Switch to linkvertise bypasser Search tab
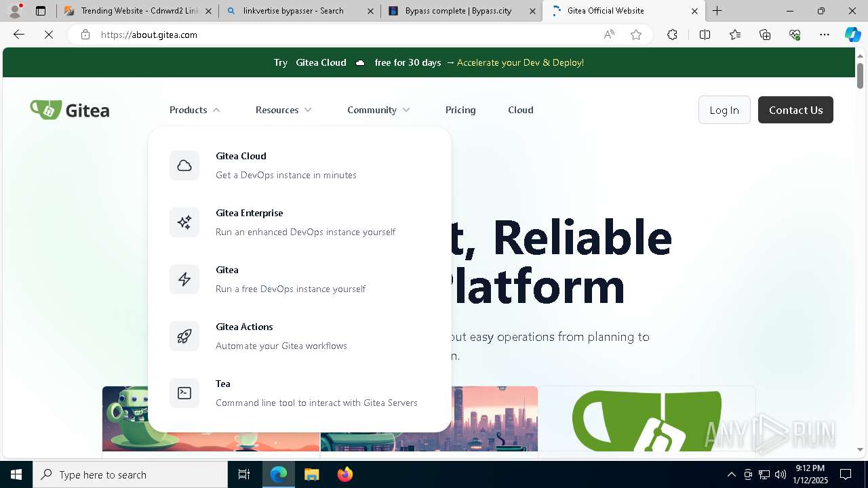The width and height of the screenshot is (868, 488). [x=300, y=11]
